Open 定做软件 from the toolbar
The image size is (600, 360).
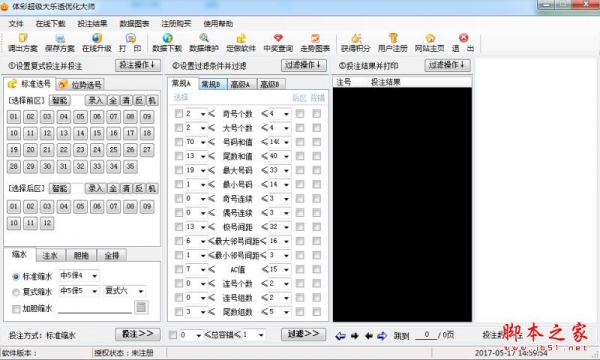pos(241,43)
